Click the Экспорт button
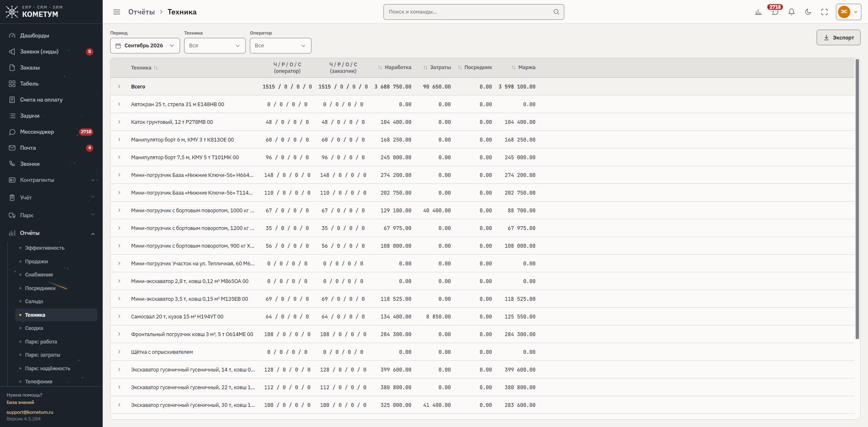The width and height of the screenshot is (868, 427). tap(838, 37)
